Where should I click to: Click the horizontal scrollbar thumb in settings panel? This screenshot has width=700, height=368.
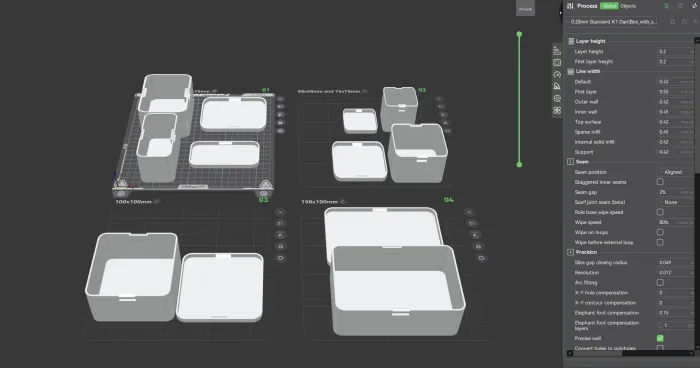[x=597, y=353]
